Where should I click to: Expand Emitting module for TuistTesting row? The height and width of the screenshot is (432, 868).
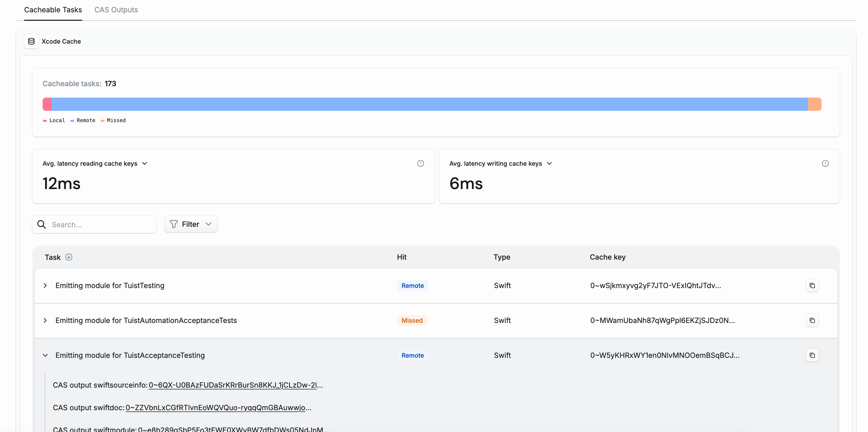[x=45, y=286]
